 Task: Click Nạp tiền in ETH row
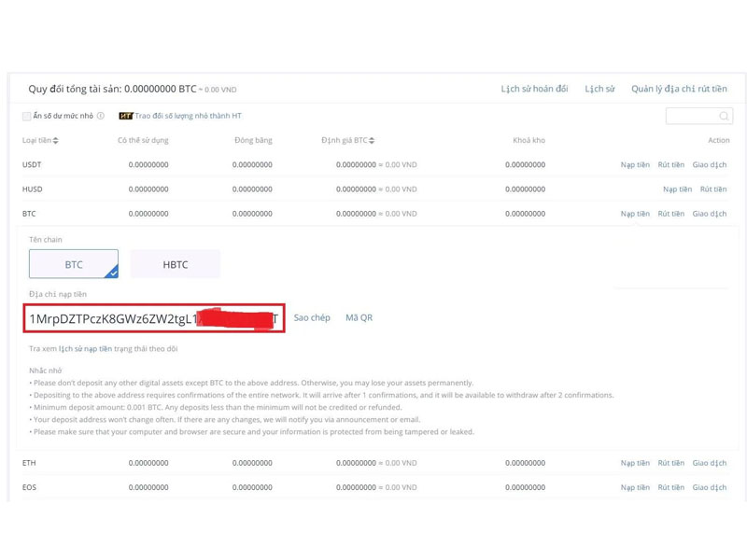635,463
